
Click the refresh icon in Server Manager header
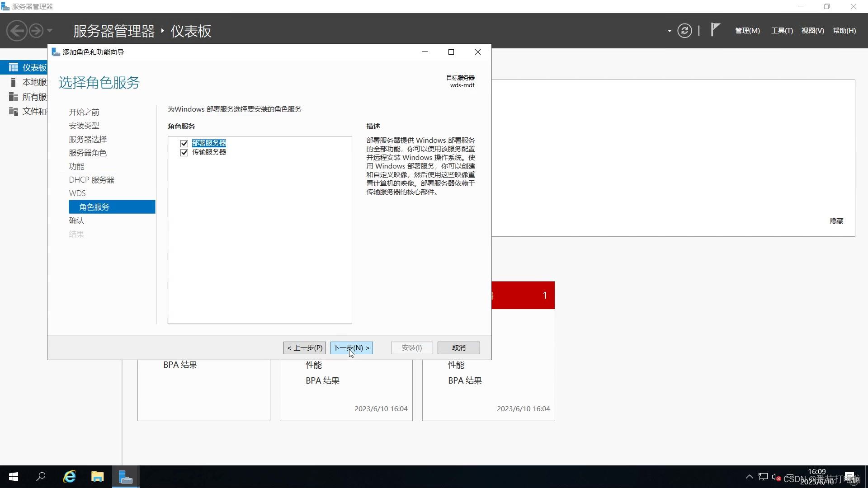[x=684, y=31]
